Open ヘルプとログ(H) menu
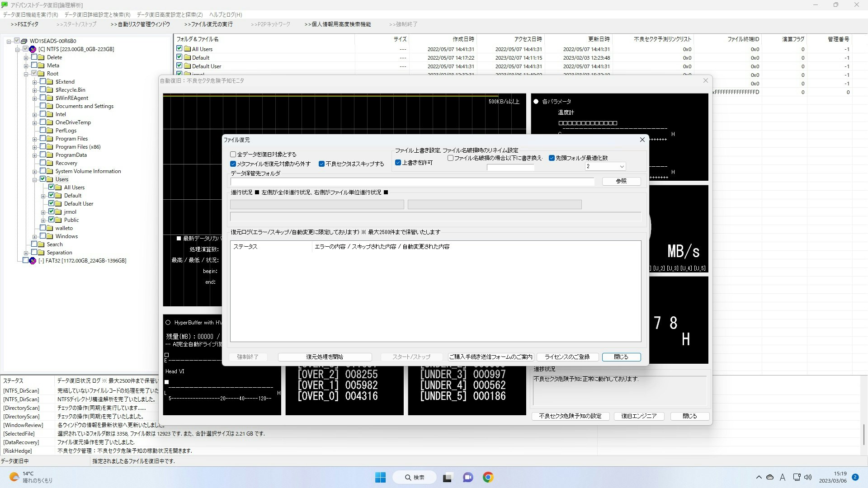The height and width of the screenshot is (488, 868). click(x=226, y=15)
